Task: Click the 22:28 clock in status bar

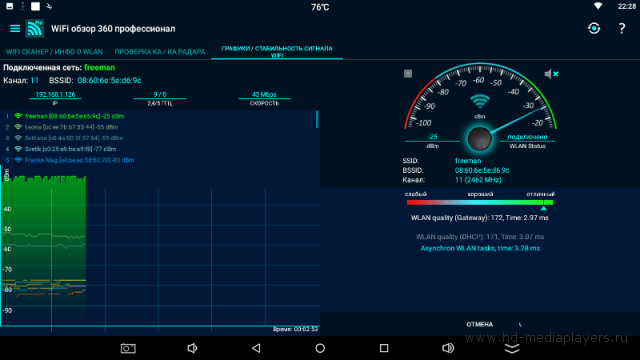Action: pyautogui.click(x=627, y=6)
